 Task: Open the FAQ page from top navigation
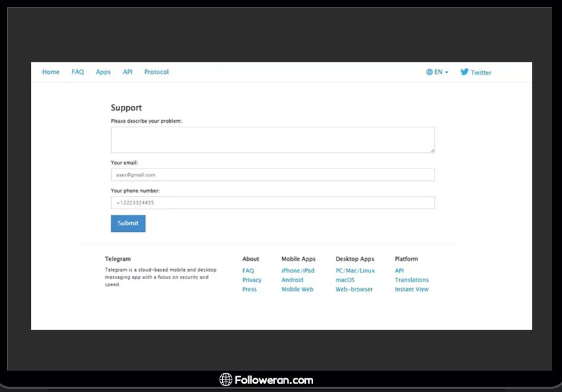pos(78,72)
